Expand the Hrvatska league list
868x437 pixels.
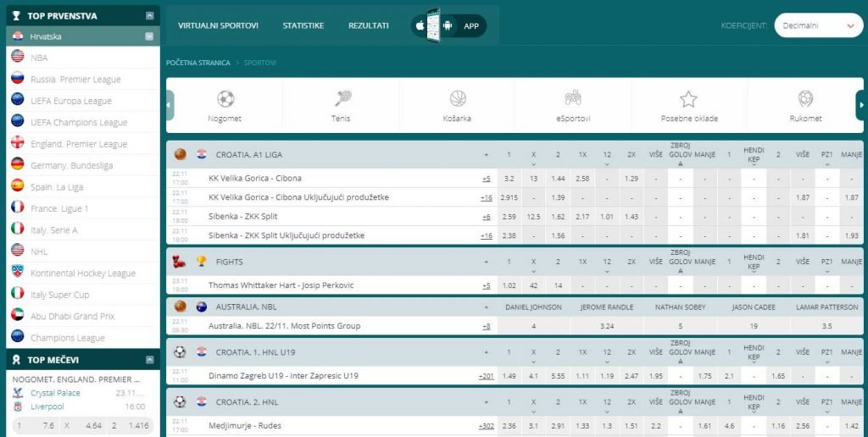[x=149, y=36]
